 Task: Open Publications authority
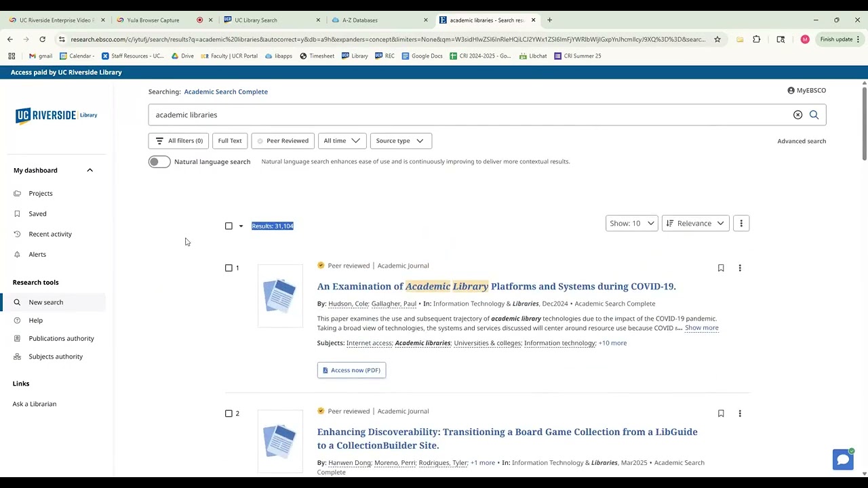(x=62, y=339)
